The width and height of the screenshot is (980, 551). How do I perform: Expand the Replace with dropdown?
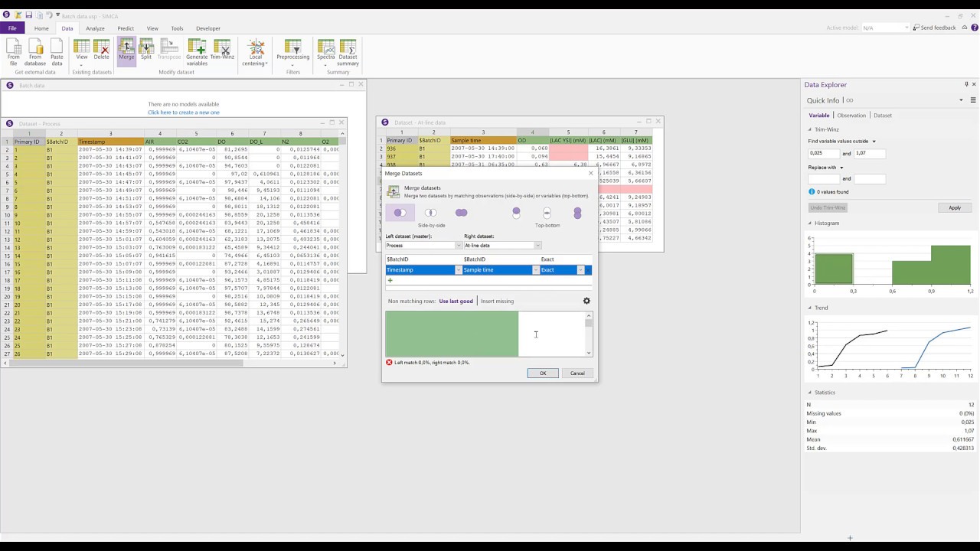[x=841, y=168]
